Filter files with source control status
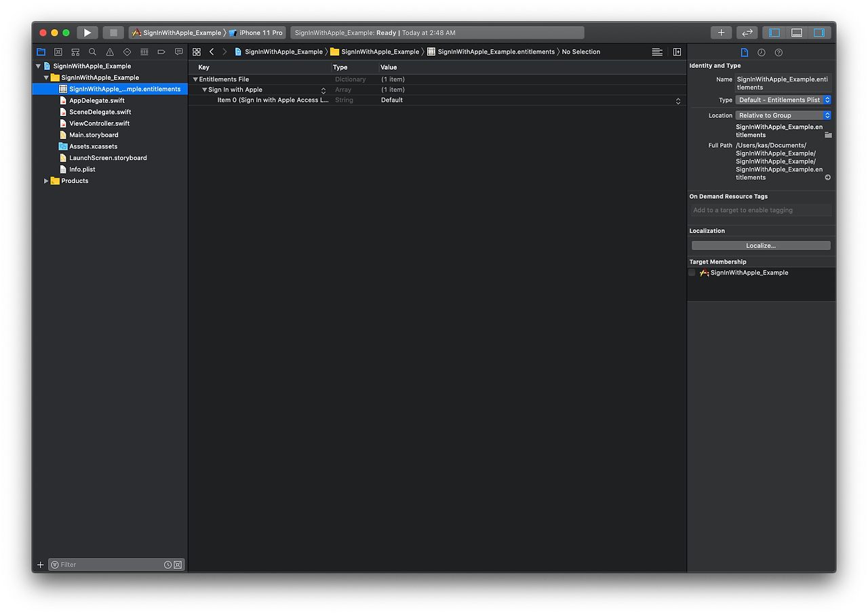This screenshot has height=615, width=868. tap(178, 565)
